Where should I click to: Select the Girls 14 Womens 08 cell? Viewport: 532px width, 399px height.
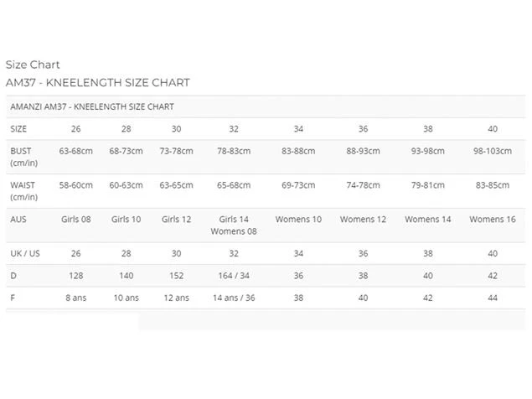(x=234, y=225)
